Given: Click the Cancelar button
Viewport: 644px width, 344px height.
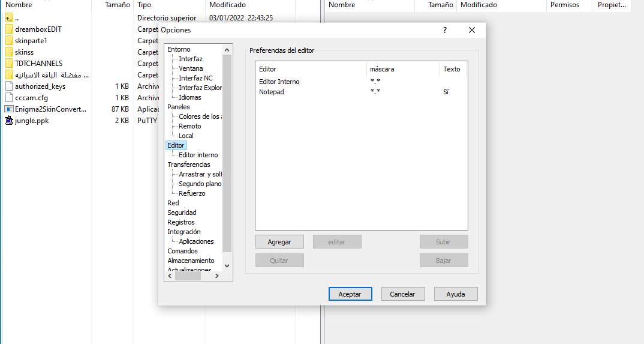Looking at the screenshot, I should [x=402, y=294].
